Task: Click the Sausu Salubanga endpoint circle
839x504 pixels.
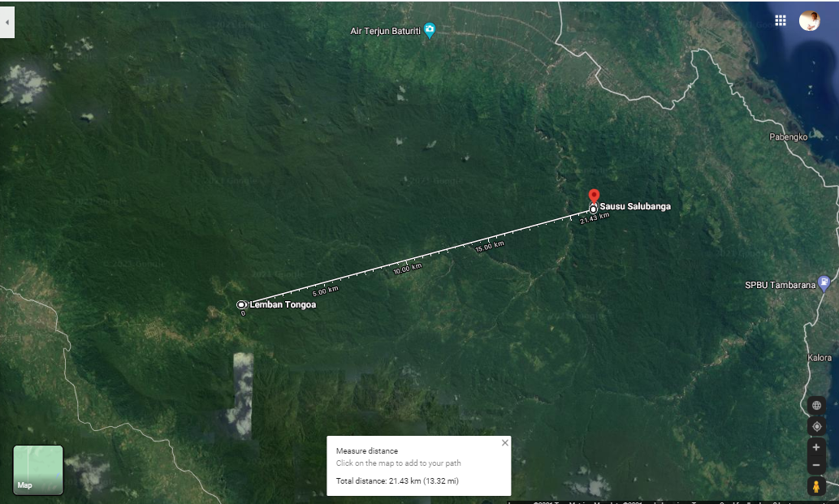Action: coord(593,209)
